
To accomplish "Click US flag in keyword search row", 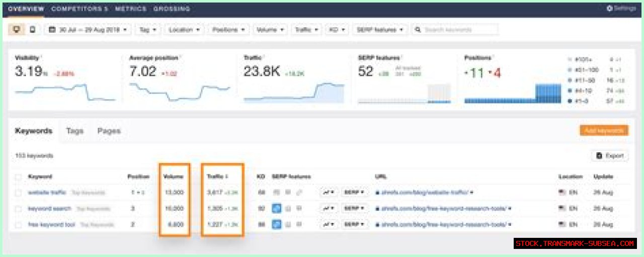I will click(x=561, y=208).
